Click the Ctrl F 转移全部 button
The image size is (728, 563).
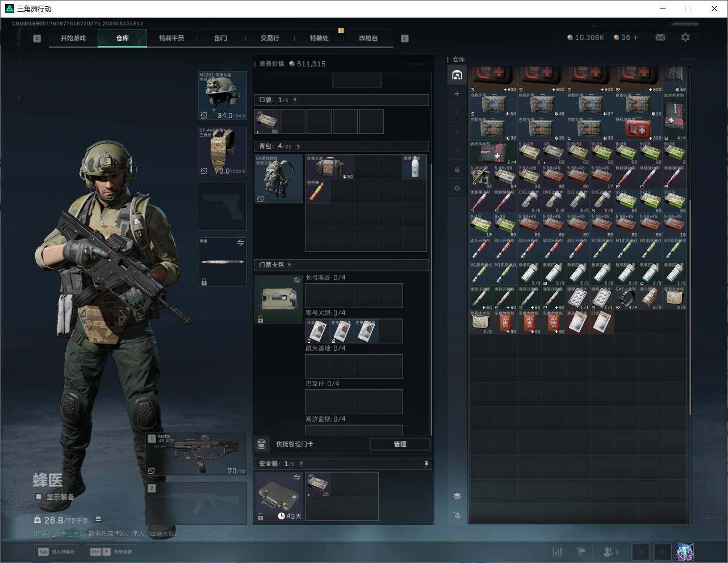click(x=111, y=552)
